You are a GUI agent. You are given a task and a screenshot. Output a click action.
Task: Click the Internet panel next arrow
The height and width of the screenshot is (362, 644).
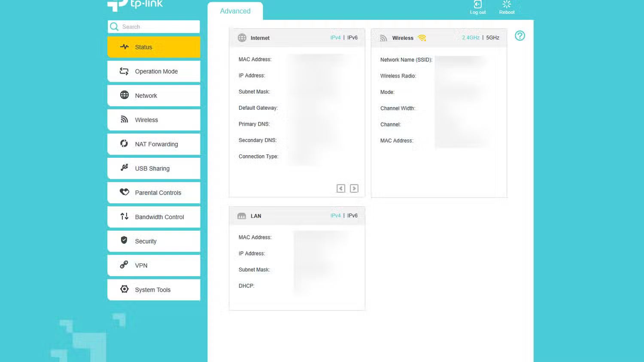pos(354,188)
